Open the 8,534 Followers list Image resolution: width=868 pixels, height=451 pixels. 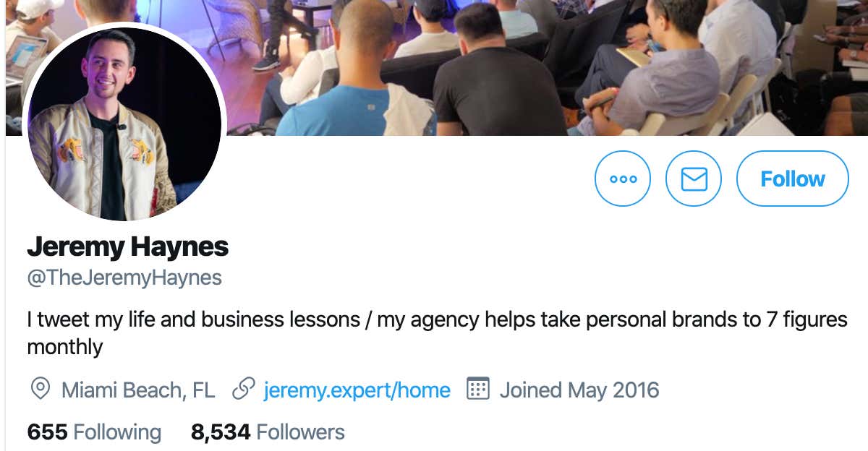pos(268,432)
